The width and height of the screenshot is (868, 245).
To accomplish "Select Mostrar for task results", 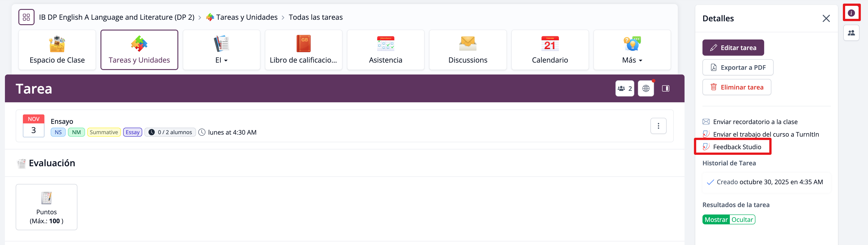I will [x=716, y=220].
